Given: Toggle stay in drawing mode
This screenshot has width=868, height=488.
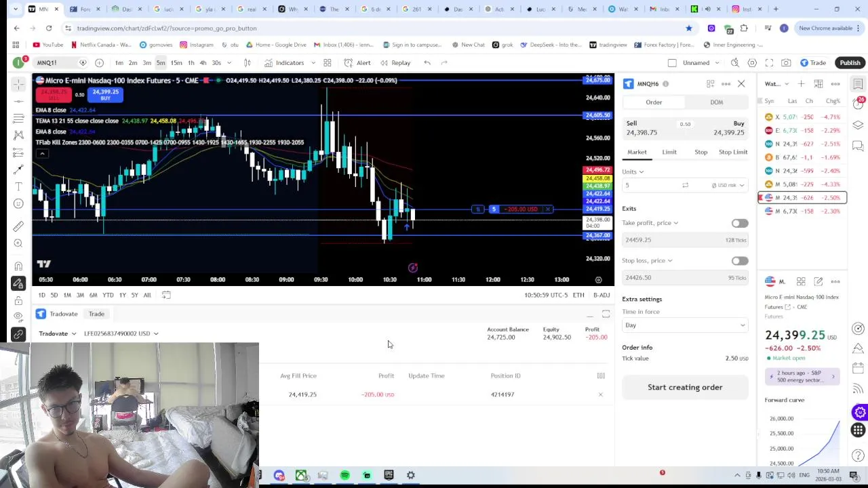Looking at the screenshot, I should click(x=18, y=283).
